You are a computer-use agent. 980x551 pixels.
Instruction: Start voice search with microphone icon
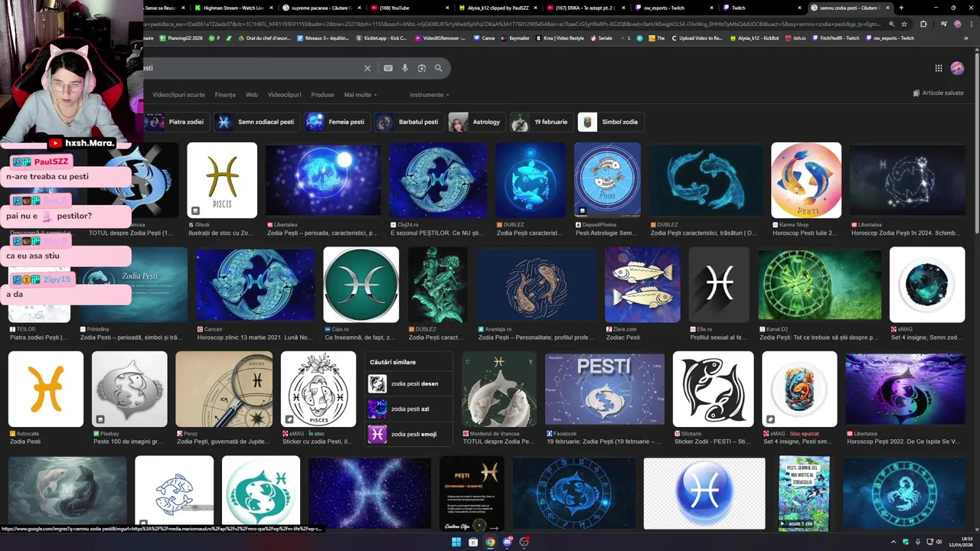tap(405, 68)
